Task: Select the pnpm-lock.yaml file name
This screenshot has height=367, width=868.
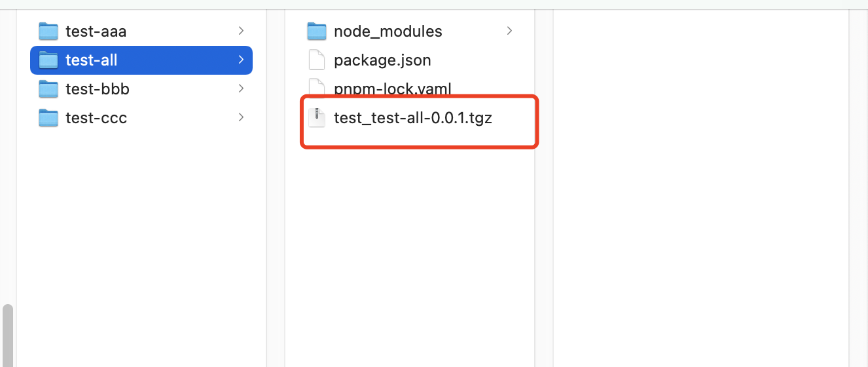Action: point(392,88)
